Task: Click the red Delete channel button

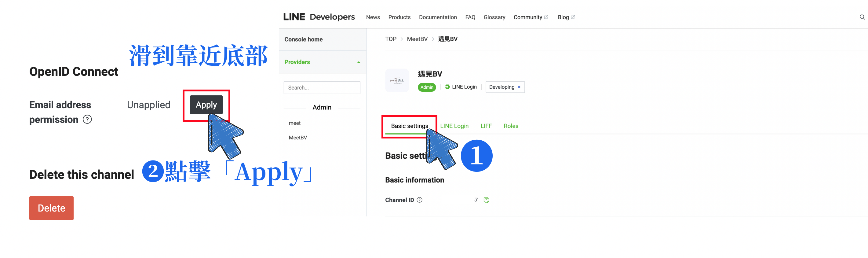Action: [52, 208]
